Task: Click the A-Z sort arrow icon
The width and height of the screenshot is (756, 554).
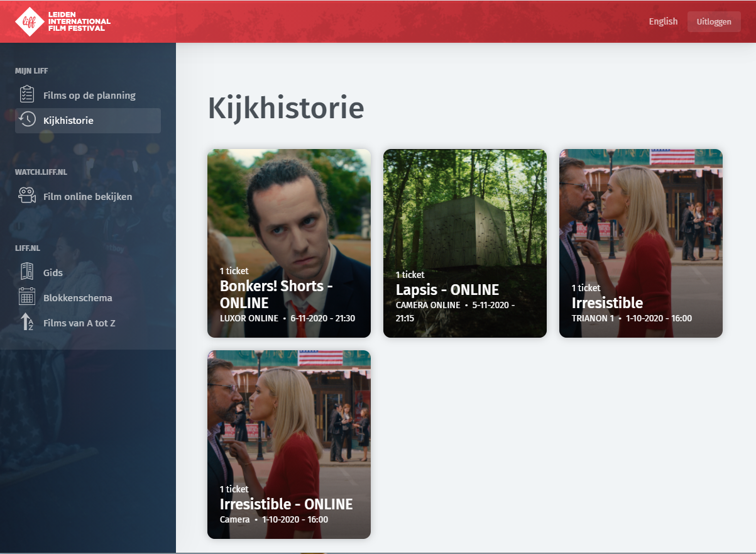Action: (x=26, y=323)
